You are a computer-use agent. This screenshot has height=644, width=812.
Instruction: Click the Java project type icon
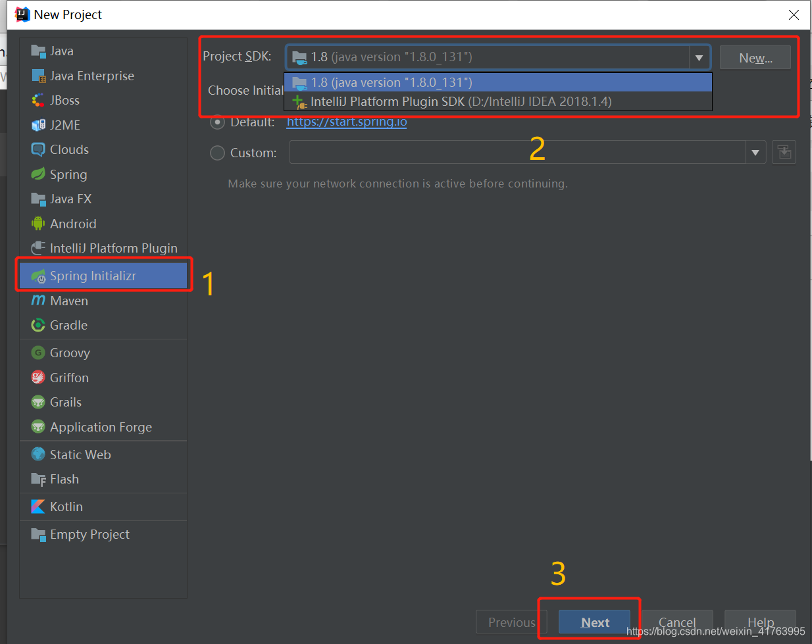click(x=38, y=51)
